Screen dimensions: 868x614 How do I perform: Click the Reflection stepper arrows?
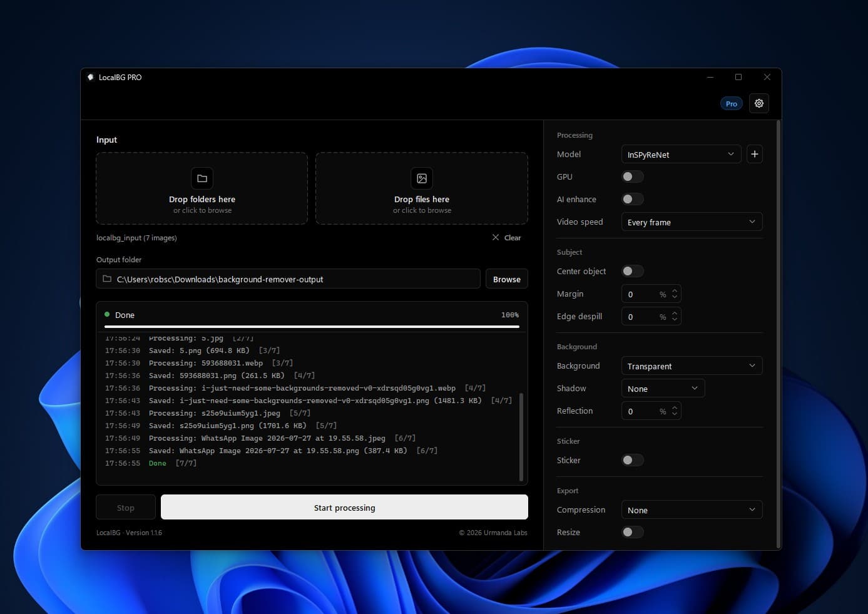tap(675, 411)
